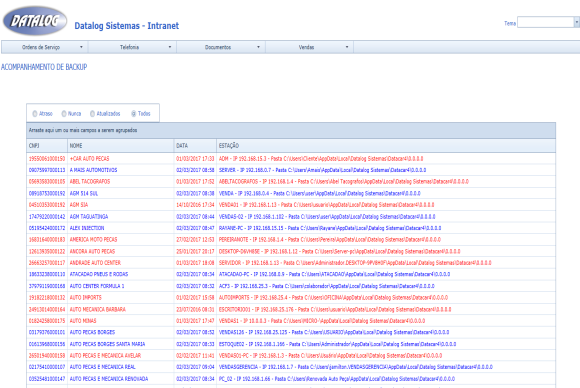This screenshot has height=388, width=580.
Task: Select the 'AUTO IMPORTS' name cell
Action: coord(121,298)
